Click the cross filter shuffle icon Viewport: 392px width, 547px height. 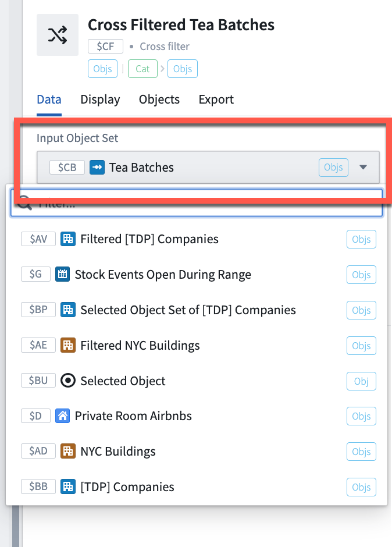point(58,35)
